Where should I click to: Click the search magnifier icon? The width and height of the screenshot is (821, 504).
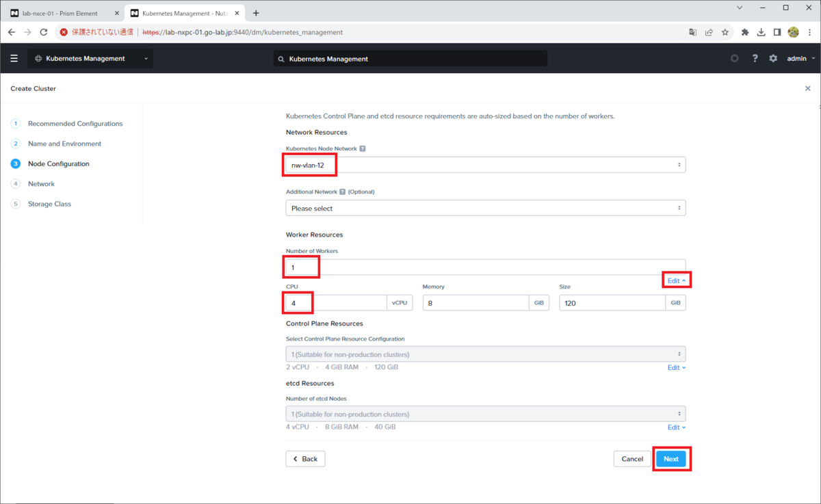tap(281, 59)
